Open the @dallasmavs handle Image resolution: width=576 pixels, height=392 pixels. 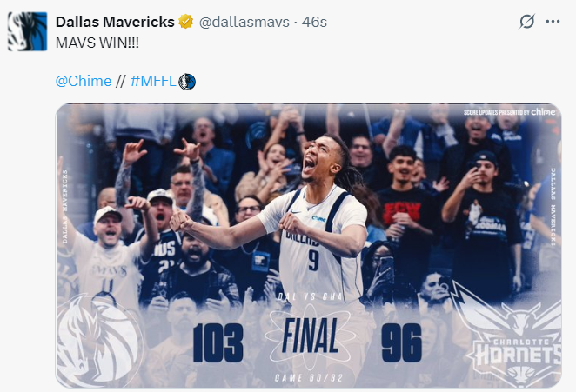tap(244, 22)
